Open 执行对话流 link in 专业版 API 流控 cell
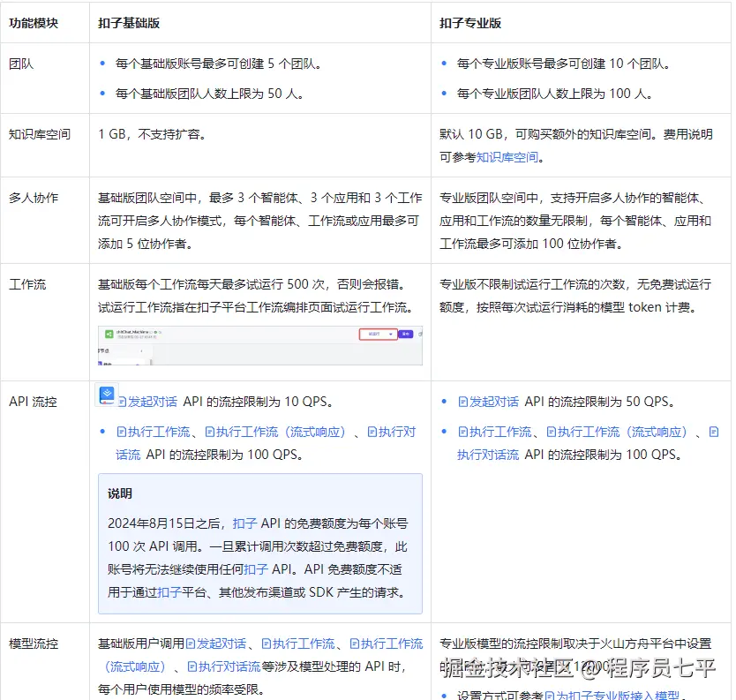 [x=488, y=455]
